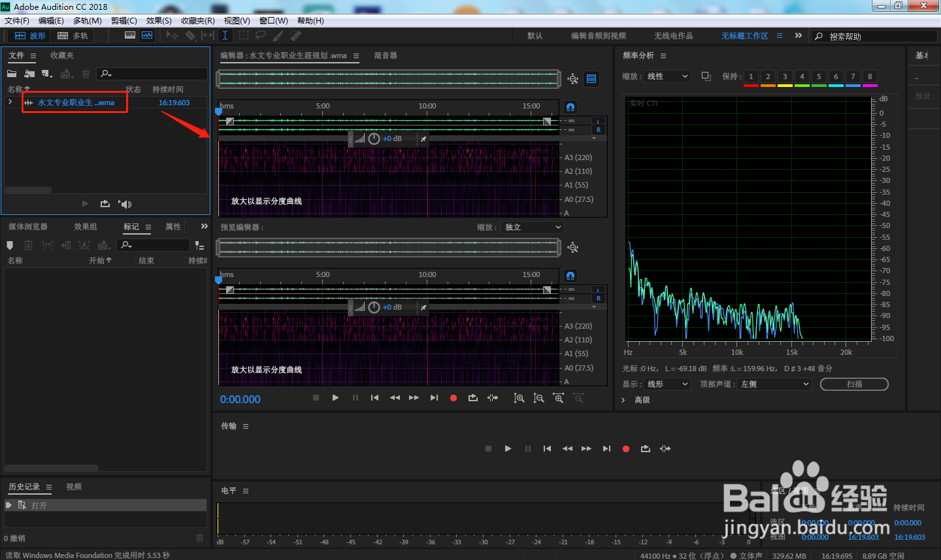
Task: Select the Slip tool in toolbar
Action: tap(208, 35)
